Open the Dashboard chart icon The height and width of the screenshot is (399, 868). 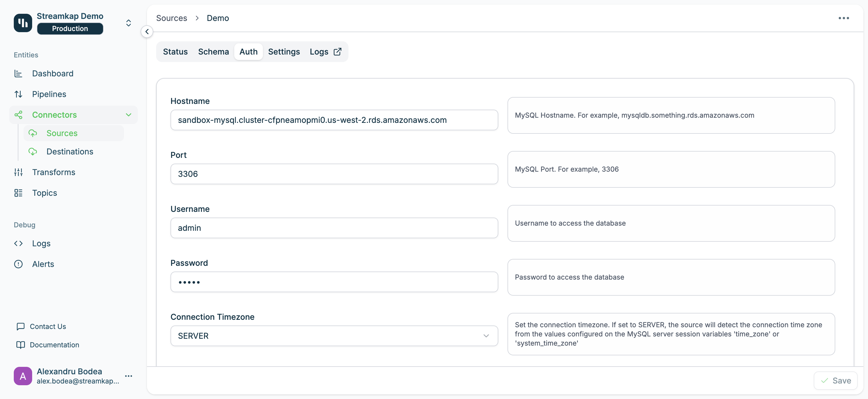pos(18,73)
